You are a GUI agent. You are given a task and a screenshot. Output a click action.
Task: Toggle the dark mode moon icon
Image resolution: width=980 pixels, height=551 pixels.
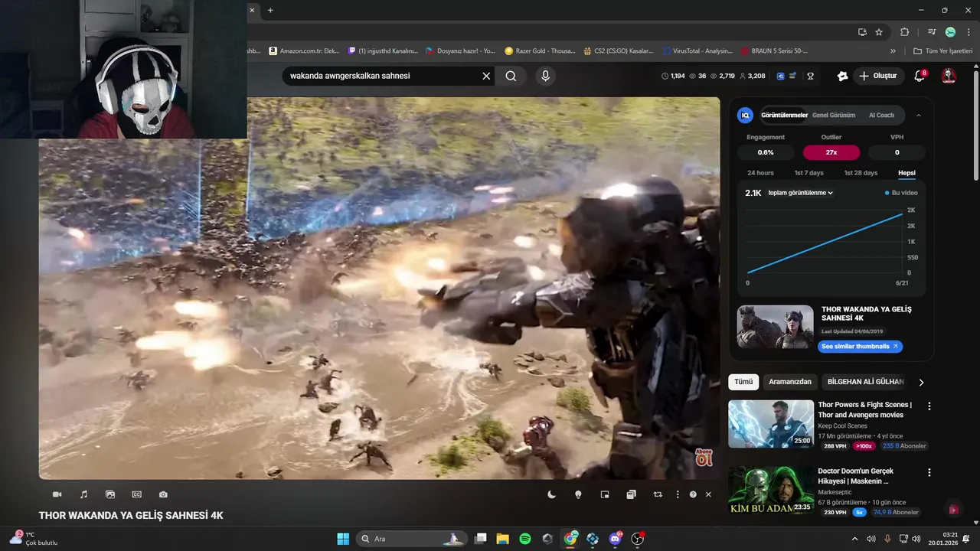(551, 494)
